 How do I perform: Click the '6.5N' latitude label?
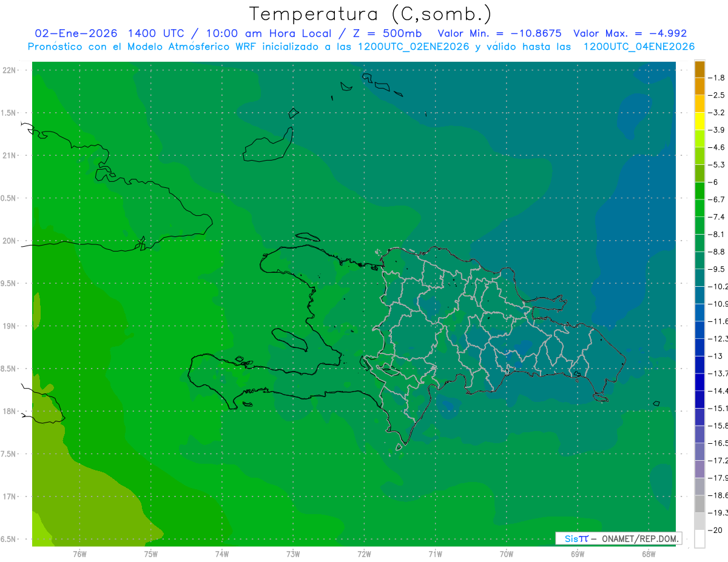[9, 539]
